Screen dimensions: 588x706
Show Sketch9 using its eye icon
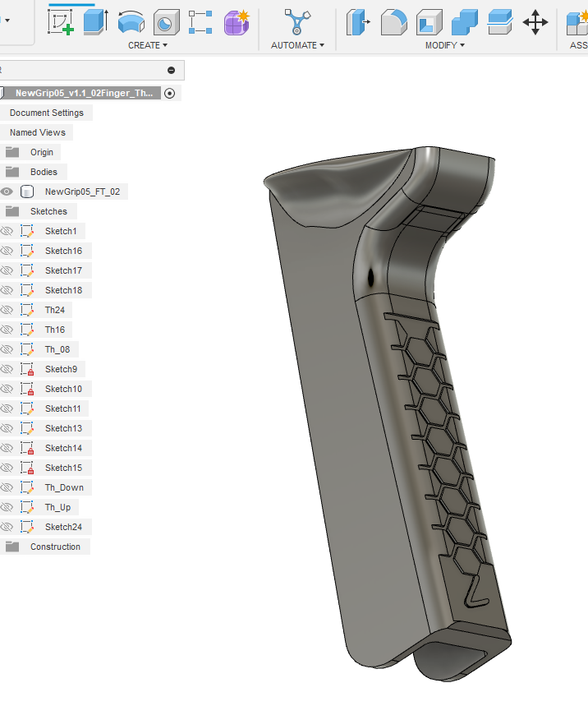7,369
